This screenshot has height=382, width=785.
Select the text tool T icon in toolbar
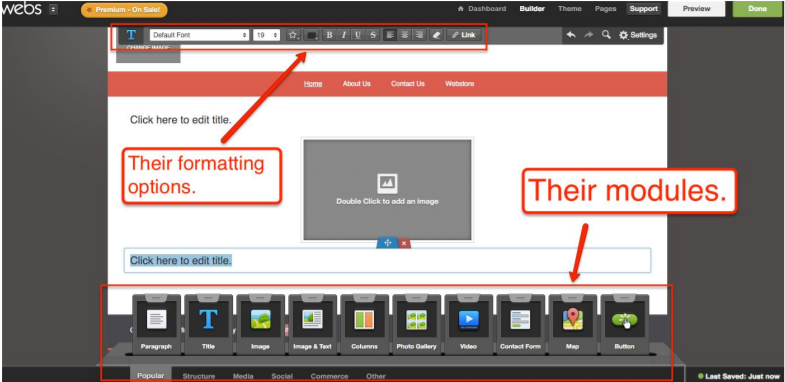[131, 35]
